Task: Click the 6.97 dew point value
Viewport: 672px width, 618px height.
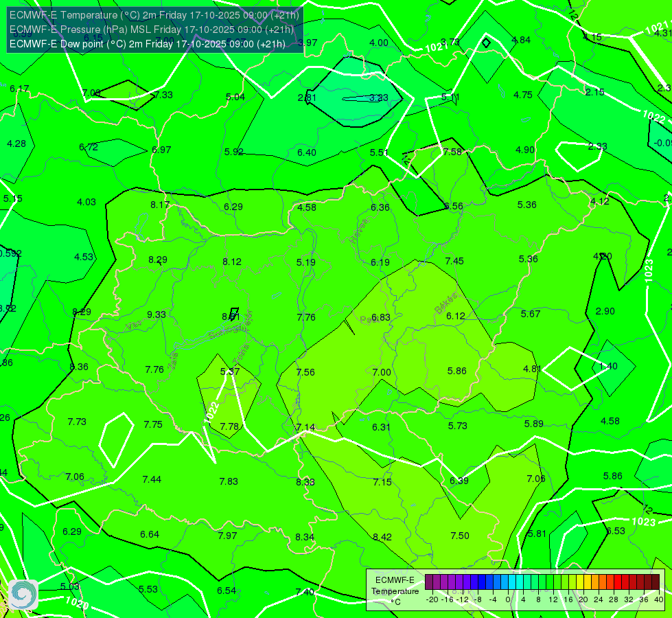Action: [161, 150]
